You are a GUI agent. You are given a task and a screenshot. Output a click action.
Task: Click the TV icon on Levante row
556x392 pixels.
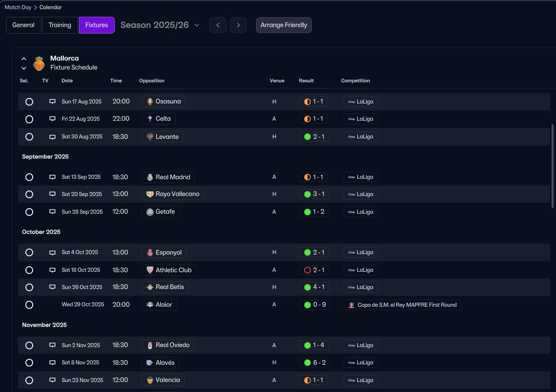click(x=53, y=137)
